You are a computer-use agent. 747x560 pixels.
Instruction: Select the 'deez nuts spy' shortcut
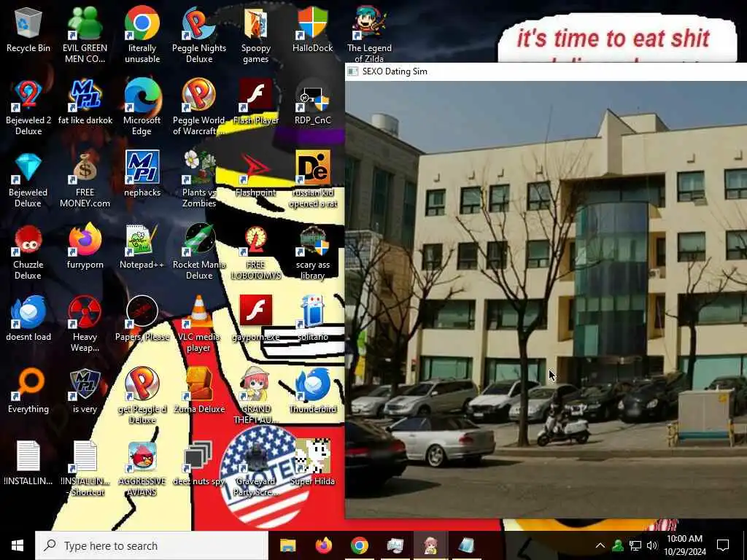199,464
